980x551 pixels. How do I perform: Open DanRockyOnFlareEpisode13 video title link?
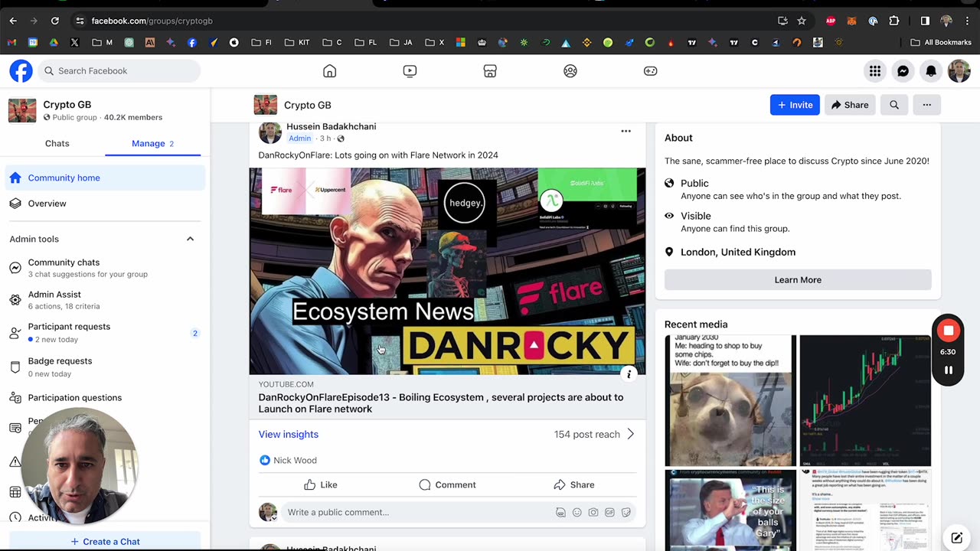(x=441, y=403)
